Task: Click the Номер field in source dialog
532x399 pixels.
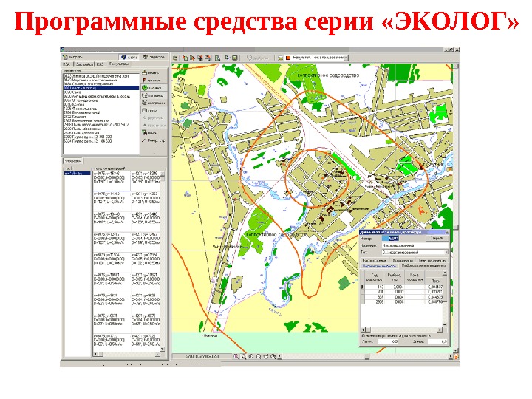Action: [390, 239]
